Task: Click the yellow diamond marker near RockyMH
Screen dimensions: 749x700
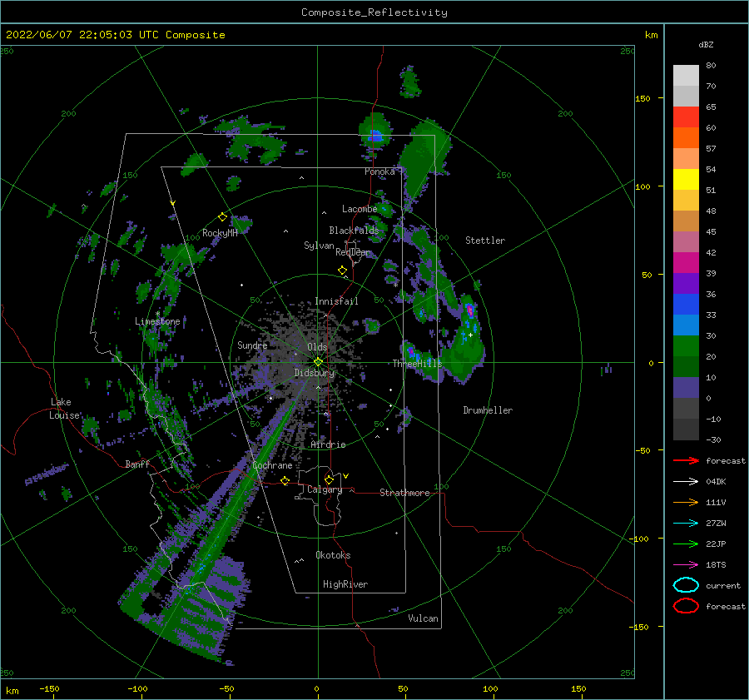Action: pos(222,217)
